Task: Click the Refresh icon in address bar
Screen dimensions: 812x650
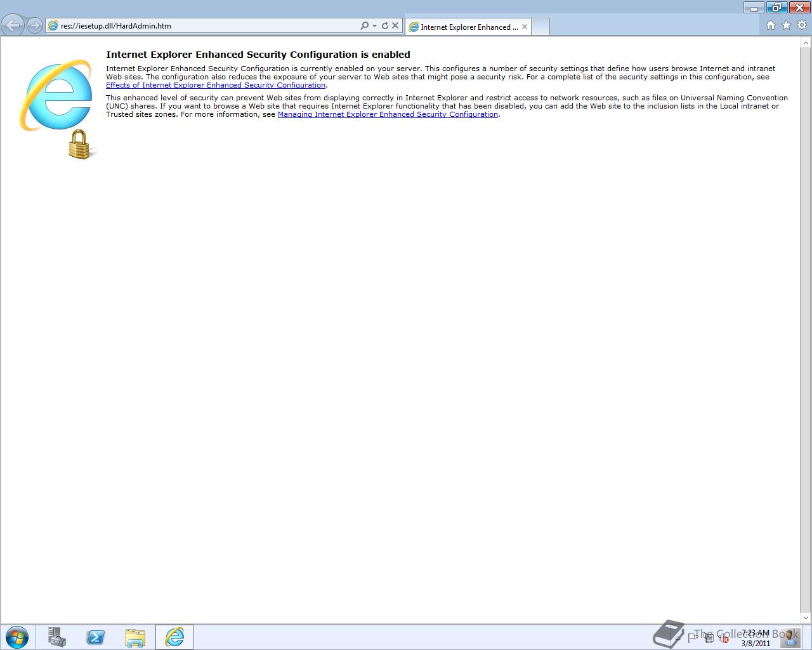Action: (384, 26)
